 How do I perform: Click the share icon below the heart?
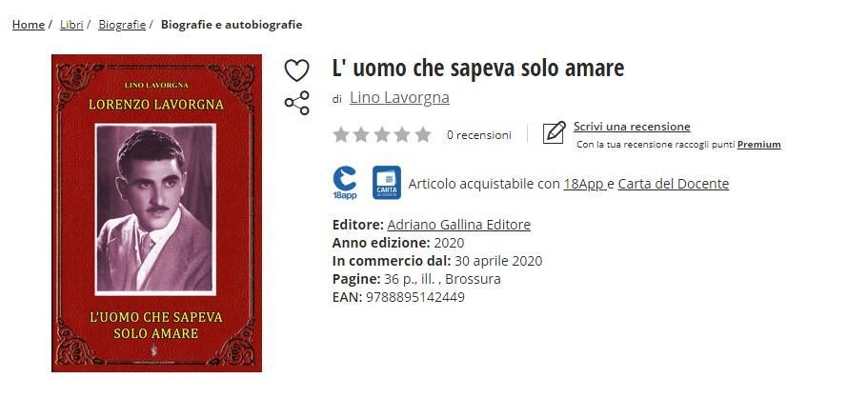(x=296, y=103)
